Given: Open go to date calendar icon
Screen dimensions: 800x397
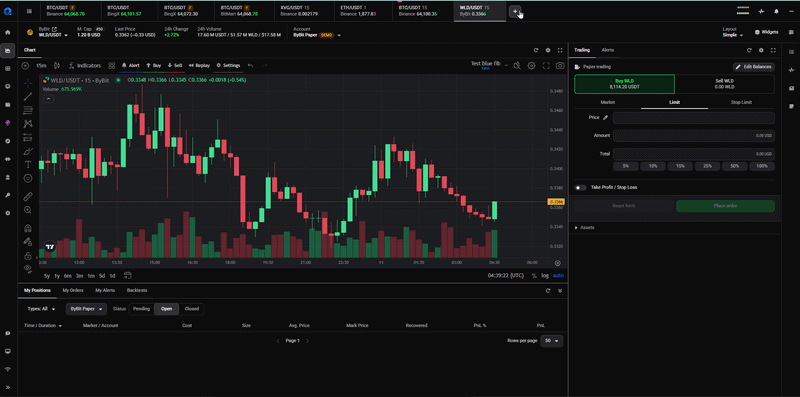Looking at the screenshot, I should (127, 276).
